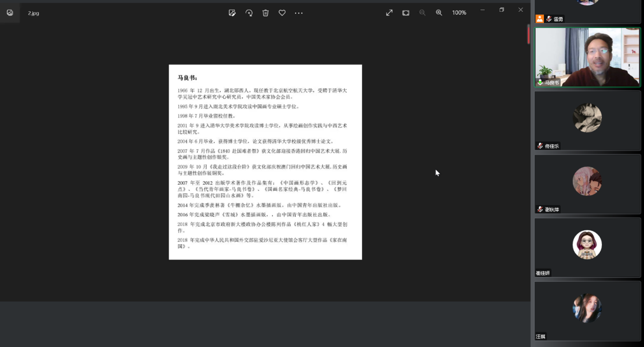Open the See more three-dots menu
644x347 pixels.
[x=299, y=13]
